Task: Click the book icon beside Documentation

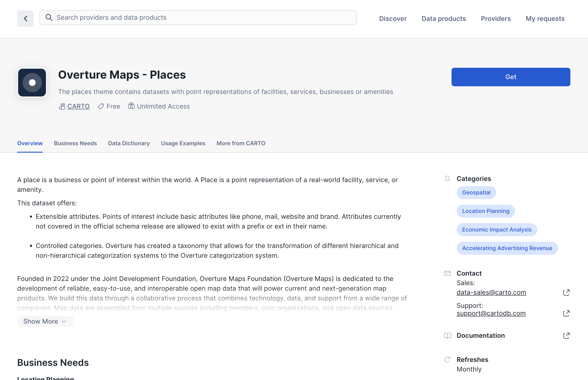Action: click(x=447, y=336)
